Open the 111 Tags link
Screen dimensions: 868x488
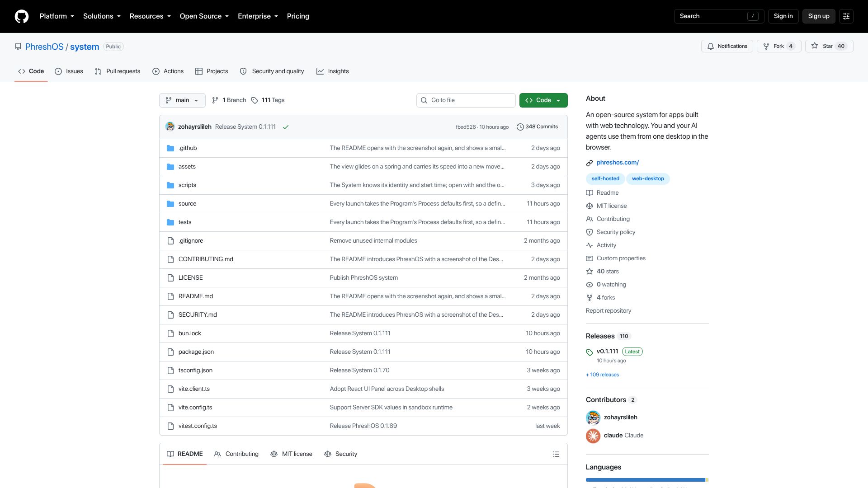(268, 100)
